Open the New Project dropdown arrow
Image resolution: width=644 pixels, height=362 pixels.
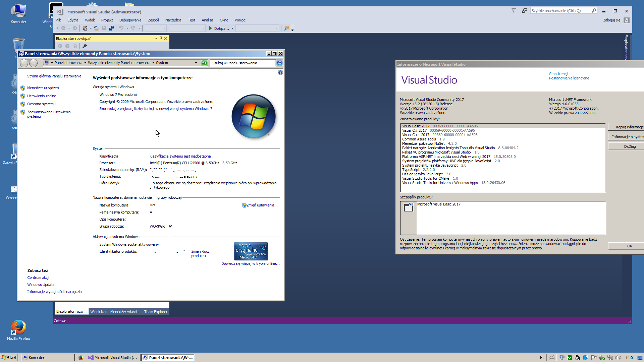point(91,28)
